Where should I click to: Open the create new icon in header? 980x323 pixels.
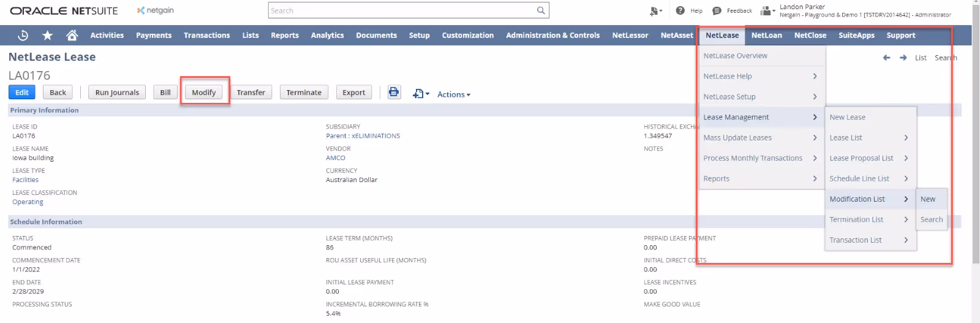tap(656, 10)
